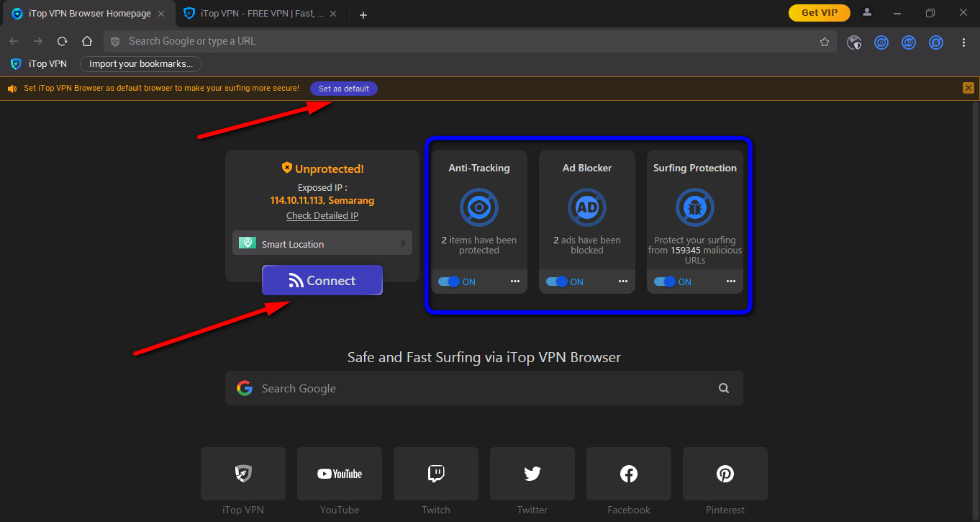Click the Anti-Tracking eye icon

478,207
